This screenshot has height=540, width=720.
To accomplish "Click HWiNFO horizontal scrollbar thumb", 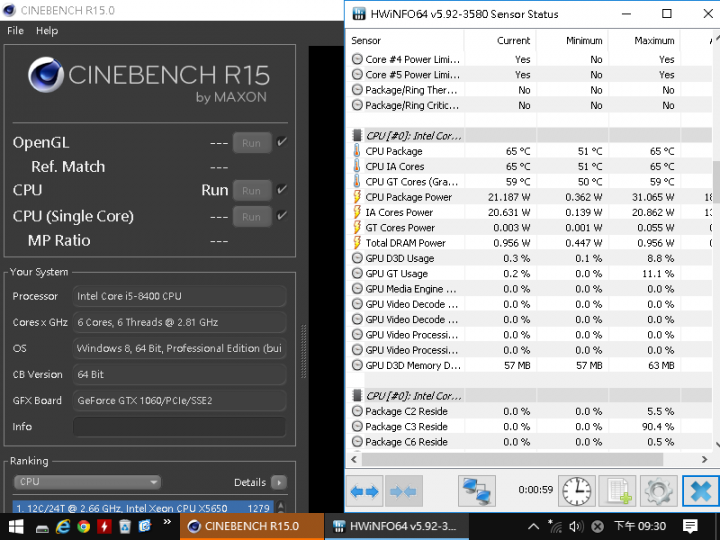I will (512, 459).
